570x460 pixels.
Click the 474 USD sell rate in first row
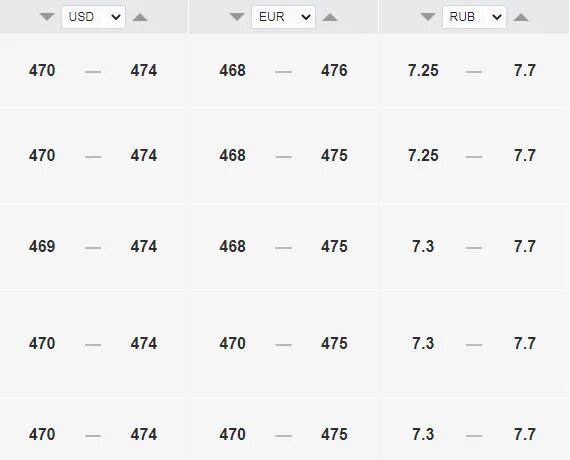pyautogui.click(x=144, y=71)
